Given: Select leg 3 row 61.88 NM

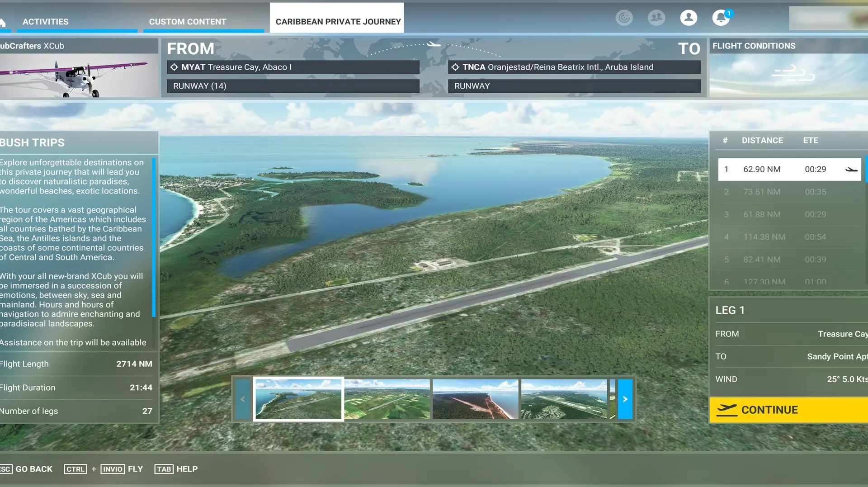Looking at the screenshot, I should click(789, 214).
